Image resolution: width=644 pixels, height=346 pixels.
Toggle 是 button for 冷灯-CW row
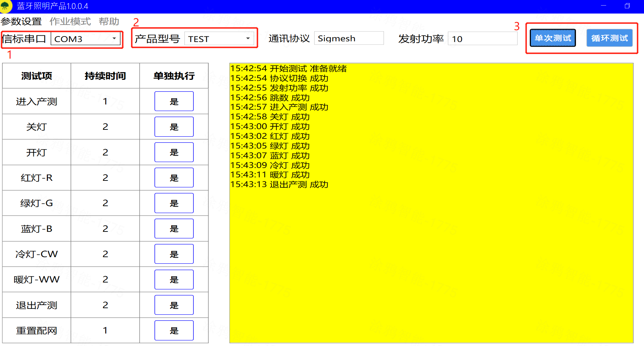(174, 254)
